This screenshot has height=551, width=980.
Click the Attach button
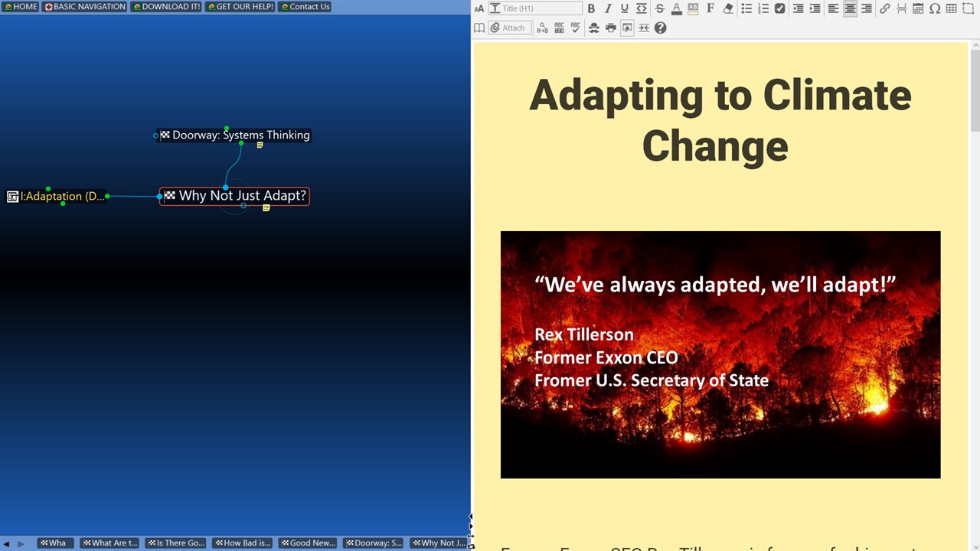(x=510, y=28)
